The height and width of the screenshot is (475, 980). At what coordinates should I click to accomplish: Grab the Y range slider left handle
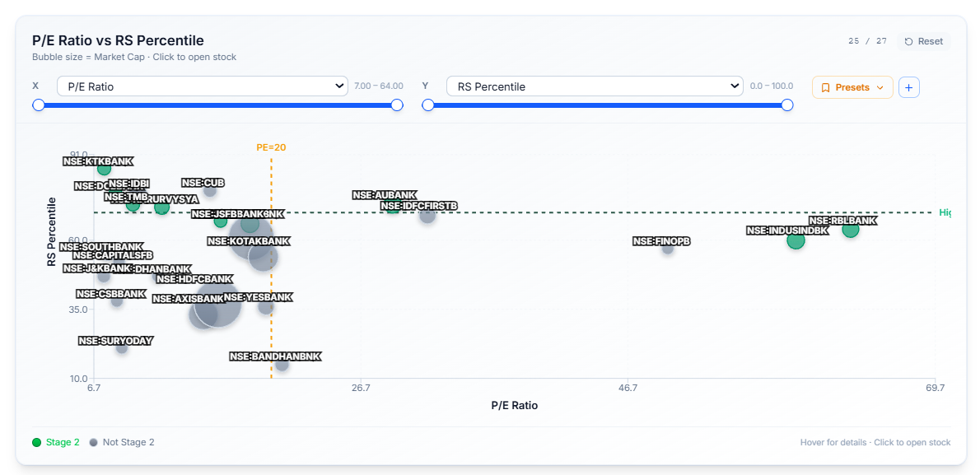(x=428, y=105)
